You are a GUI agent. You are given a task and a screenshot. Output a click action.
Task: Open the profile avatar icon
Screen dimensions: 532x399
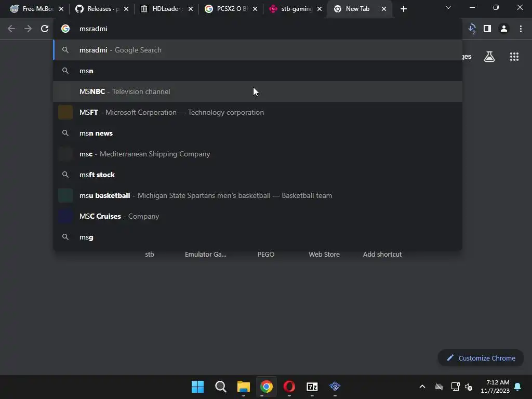(x=504, y=29)
